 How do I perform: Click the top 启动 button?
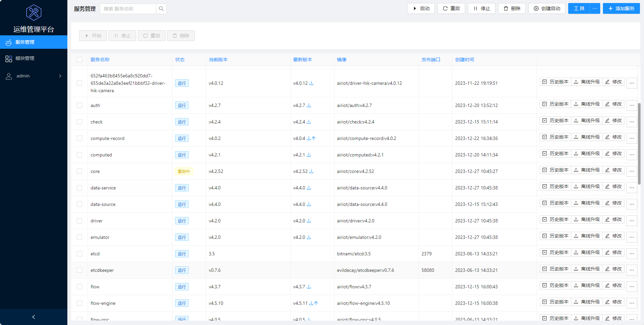pos(421,9)
